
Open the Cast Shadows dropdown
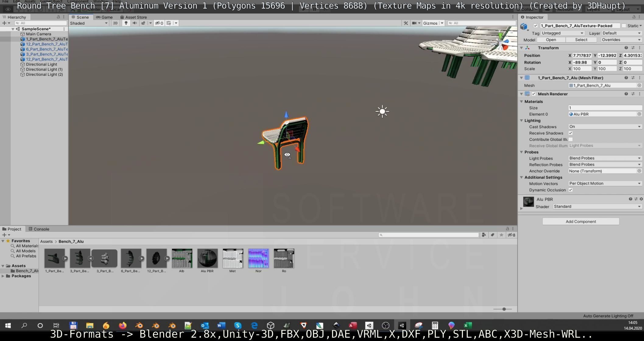point(605,127)
